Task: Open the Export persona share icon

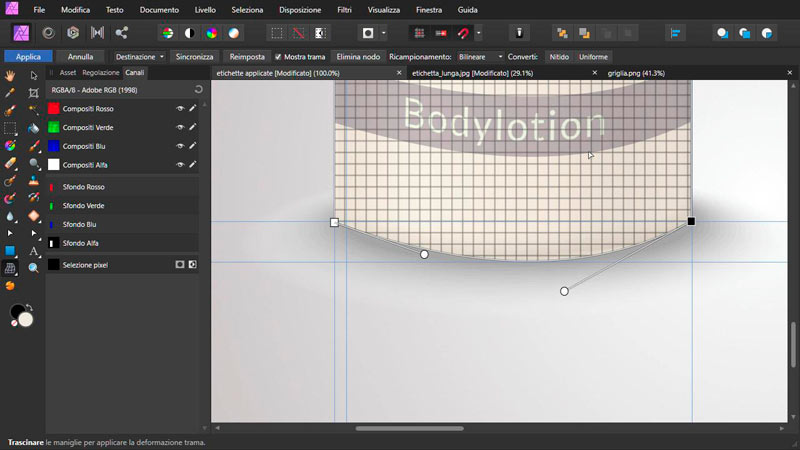Action: 121,33
